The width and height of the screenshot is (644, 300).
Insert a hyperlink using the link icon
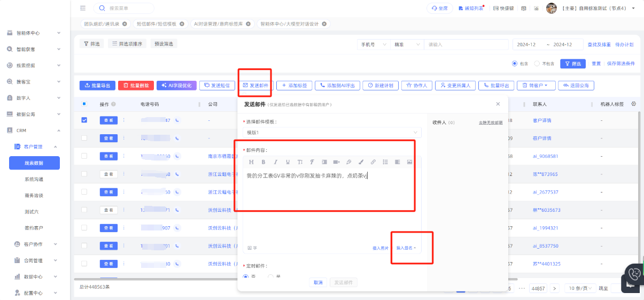pyautogui.click(x=373, y=162)
